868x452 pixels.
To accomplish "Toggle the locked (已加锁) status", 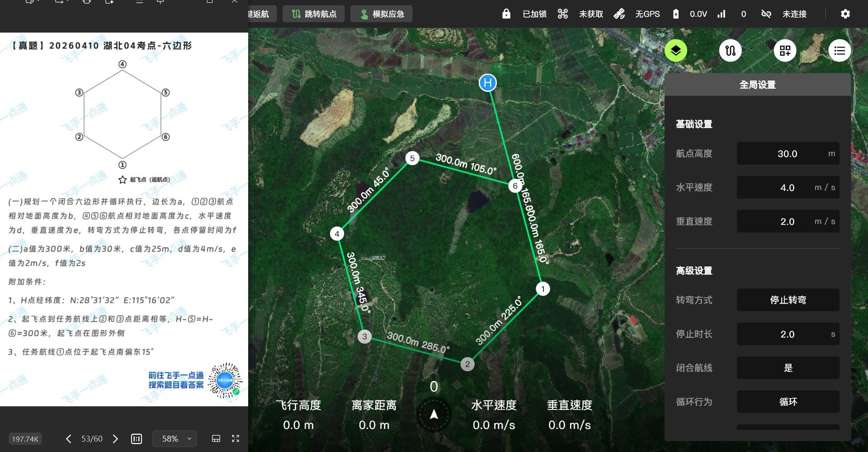I will point(525,14).
